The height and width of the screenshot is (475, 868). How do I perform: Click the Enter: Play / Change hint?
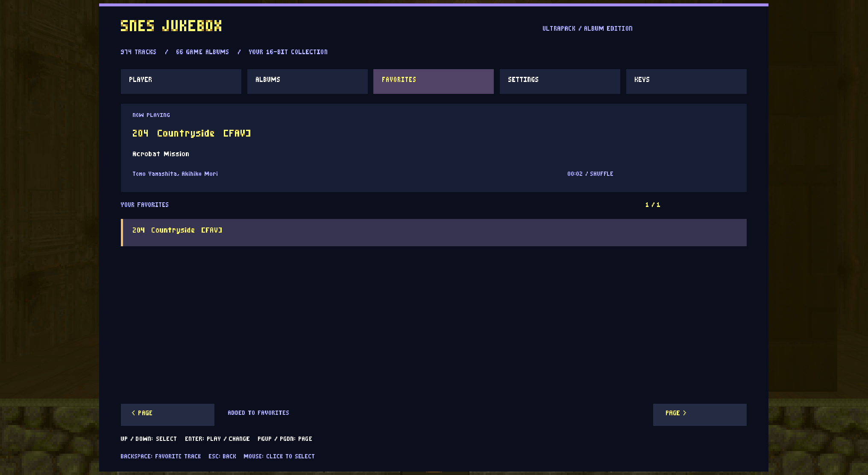[217, 439]
